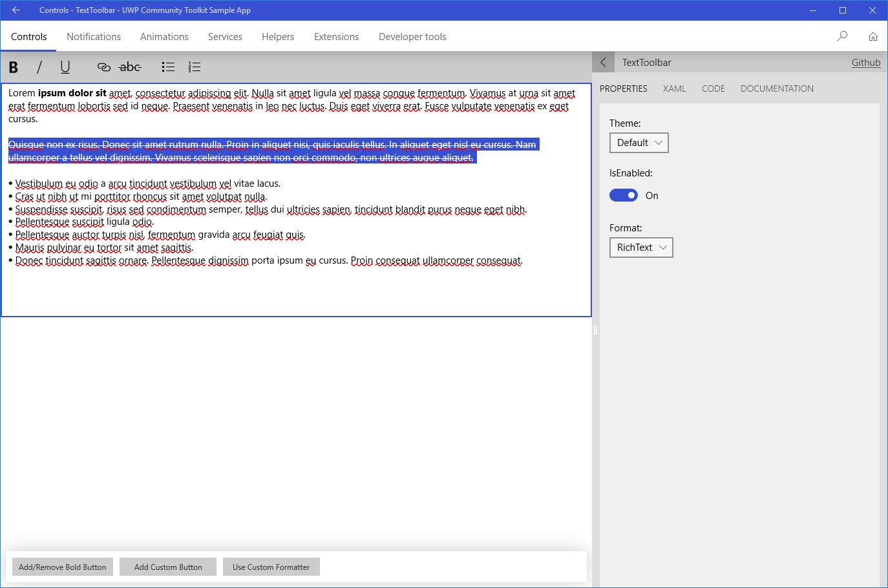Click the pane splitter grip handle

(x=595, y=330)
